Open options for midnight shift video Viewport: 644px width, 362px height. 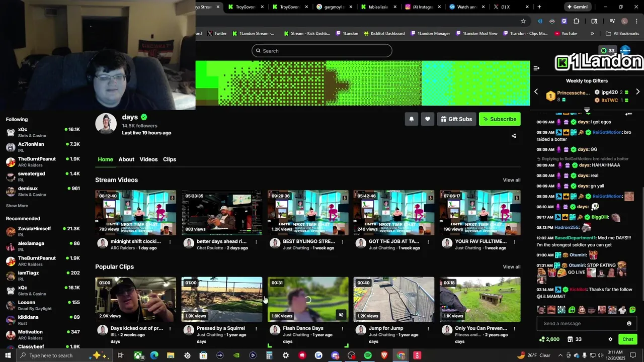coord(170,242)
